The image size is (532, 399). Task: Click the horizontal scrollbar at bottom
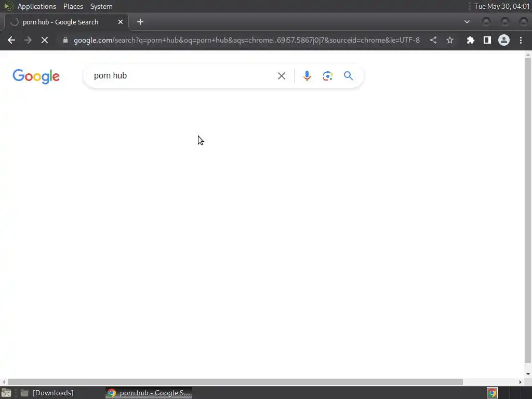click(x=235, y=382)
